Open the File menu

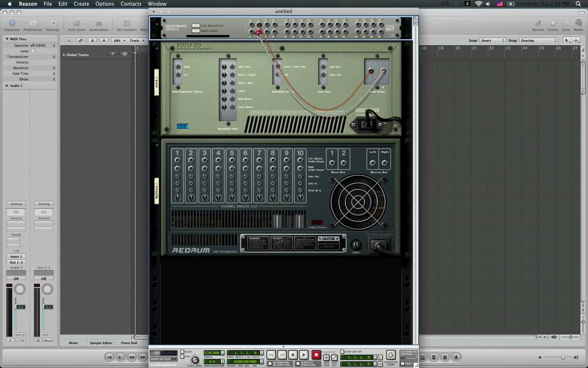point(47,4)
